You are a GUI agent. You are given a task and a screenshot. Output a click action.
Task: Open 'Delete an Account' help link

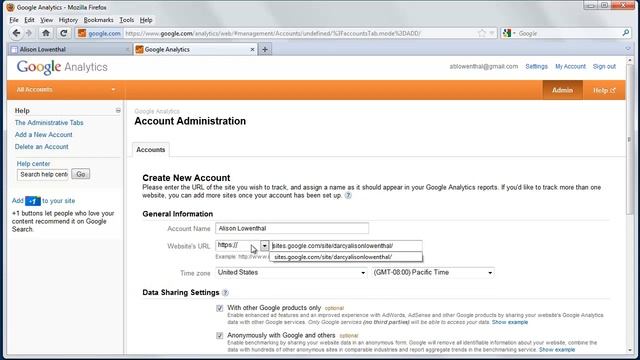coord(42,147)
